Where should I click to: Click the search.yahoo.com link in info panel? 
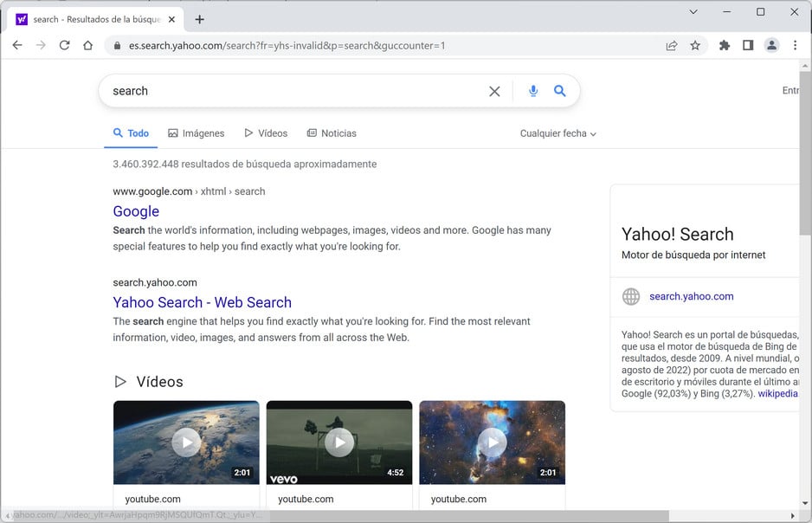point(691,296)
